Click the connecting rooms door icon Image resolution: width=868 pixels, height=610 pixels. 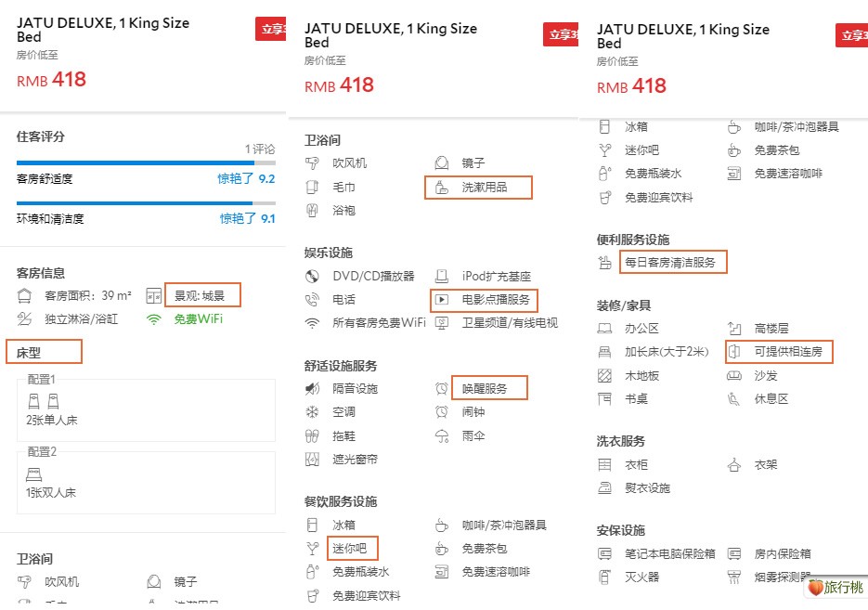click(734, 352)
